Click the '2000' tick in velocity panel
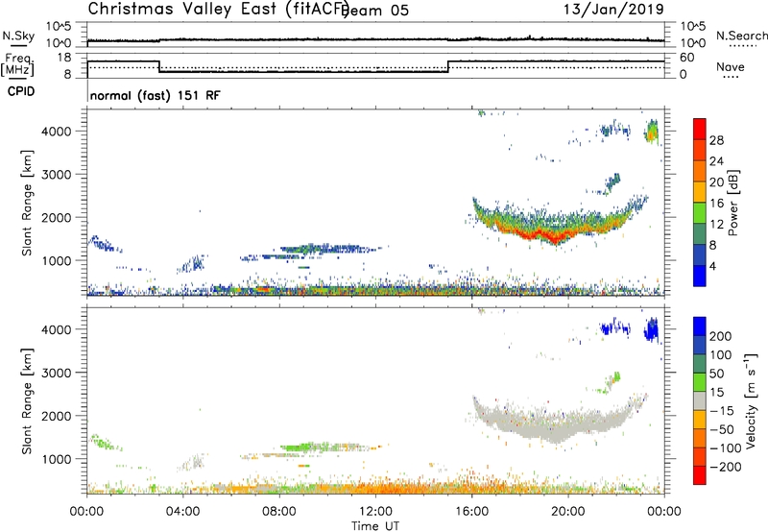Viewport: 768px width, 532px height. [57, 416]
